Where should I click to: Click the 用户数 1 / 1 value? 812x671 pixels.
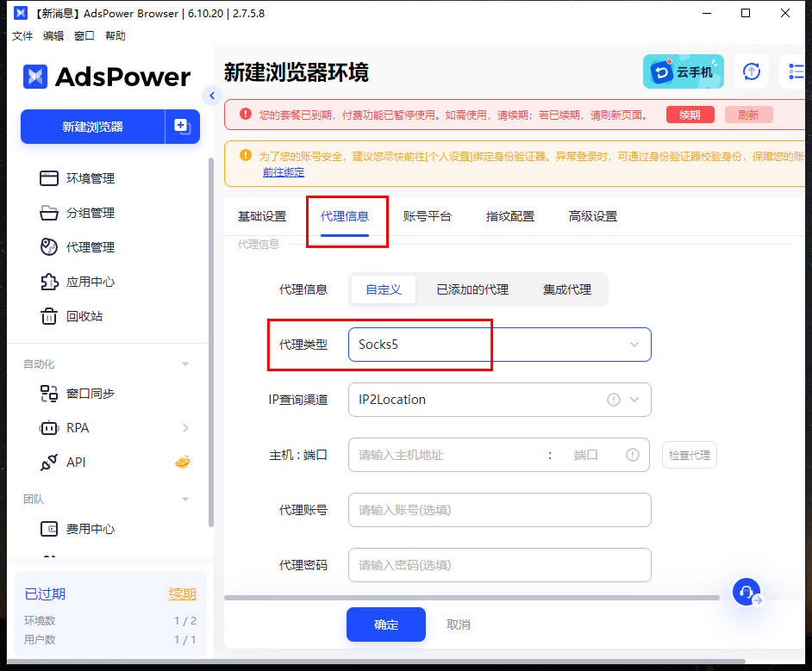[x=184, y=639]
